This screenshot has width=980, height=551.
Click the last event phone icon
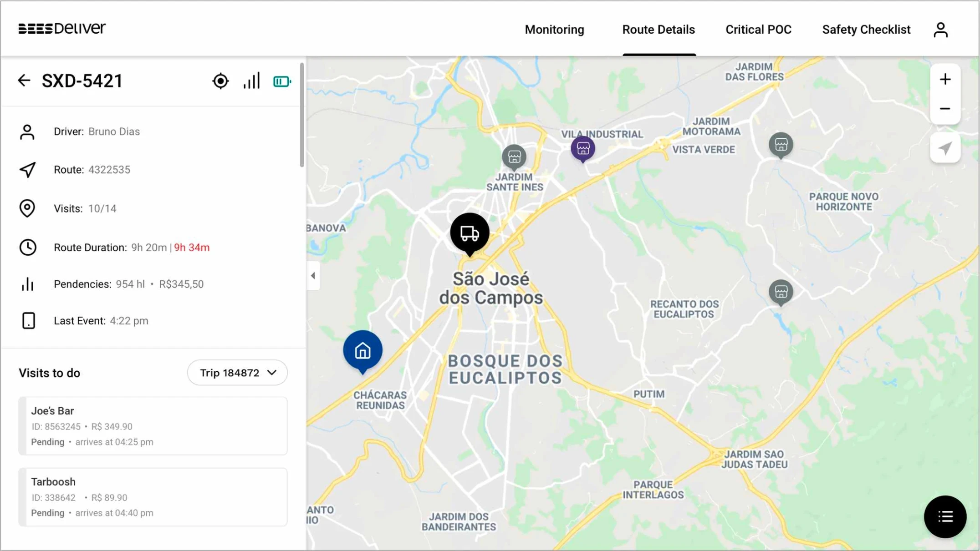click(x=28, y=321)
